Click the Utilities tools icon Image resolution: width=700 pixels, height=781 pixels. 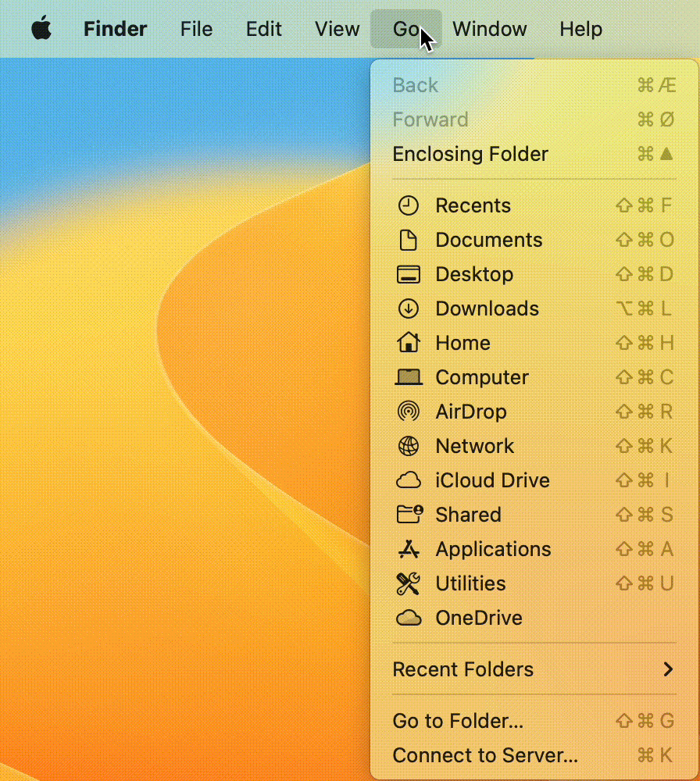[x=408, y=583]
